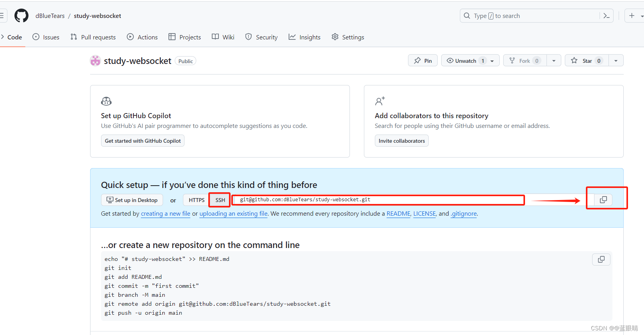
Task: Click the add-collaborator person icon
Action: point(380,101)
